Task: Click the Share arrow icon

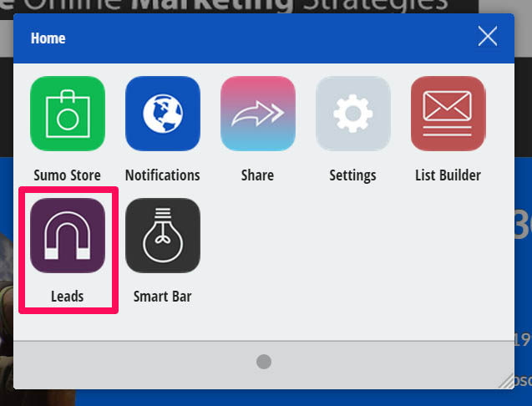Action: (257, 114)
